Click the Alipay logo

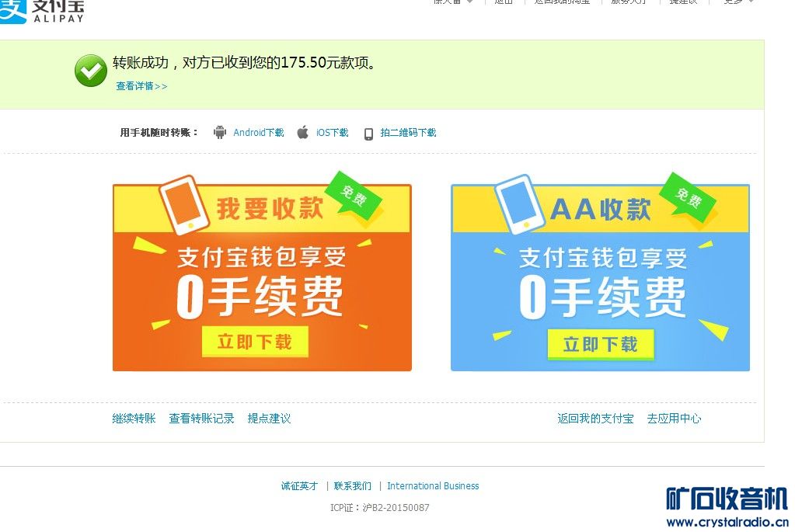tap(43, 11)
